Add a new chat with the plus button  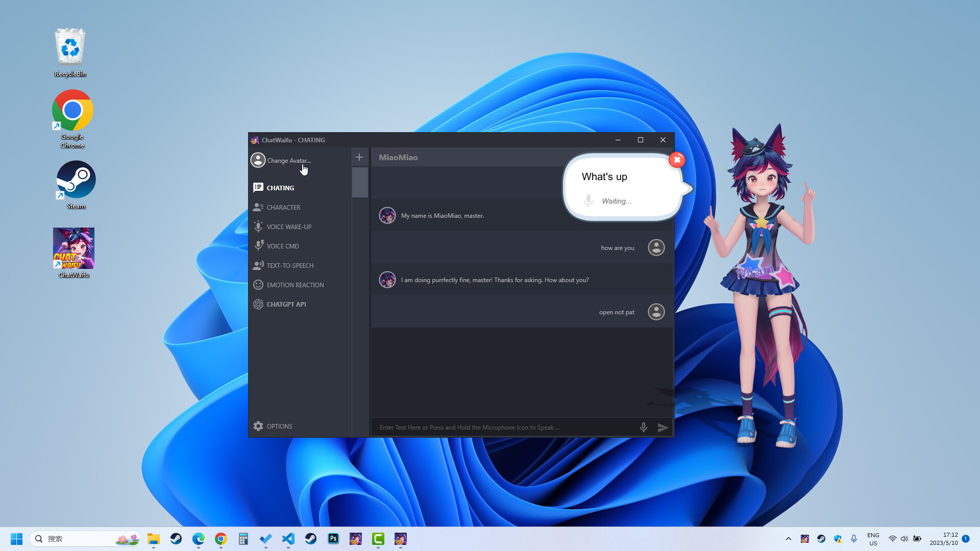tap(360, 157)
